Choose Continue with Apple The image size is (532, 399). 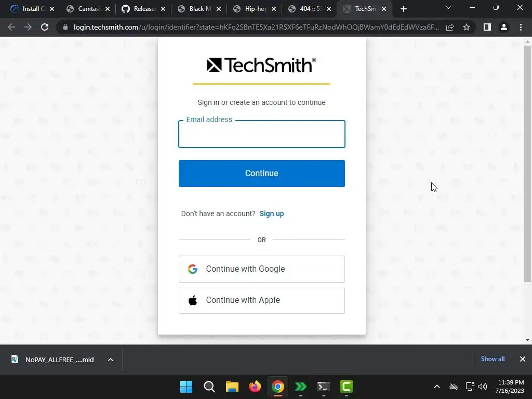tap(262, 300)
